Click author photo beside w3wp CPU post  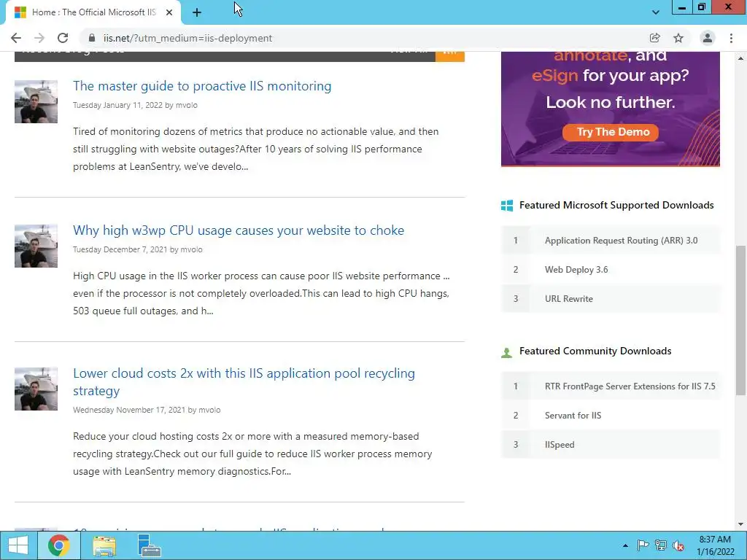(x=36, y=246)
